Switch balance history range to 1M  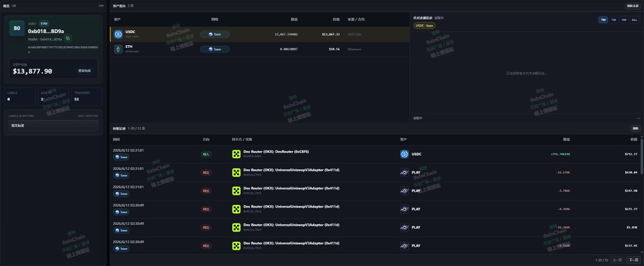(x=613, y=19)
